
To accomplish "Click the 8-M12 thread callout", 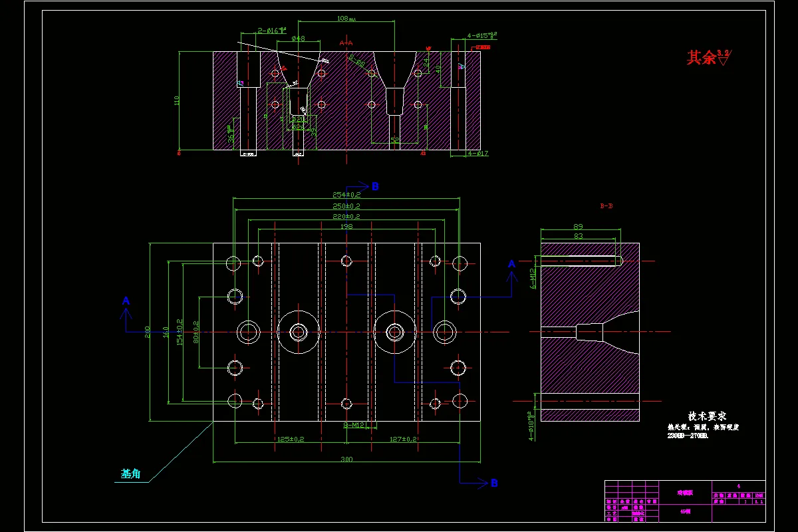I will pos(354,424).
